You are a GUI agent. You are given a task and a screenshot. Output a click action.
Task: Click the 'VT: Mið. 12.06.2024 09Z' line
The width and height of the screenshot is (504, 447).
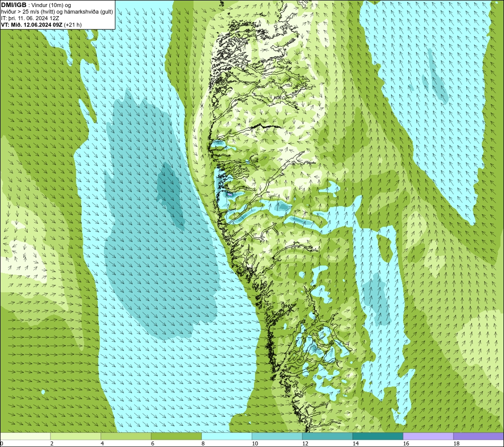pos(32,25)
